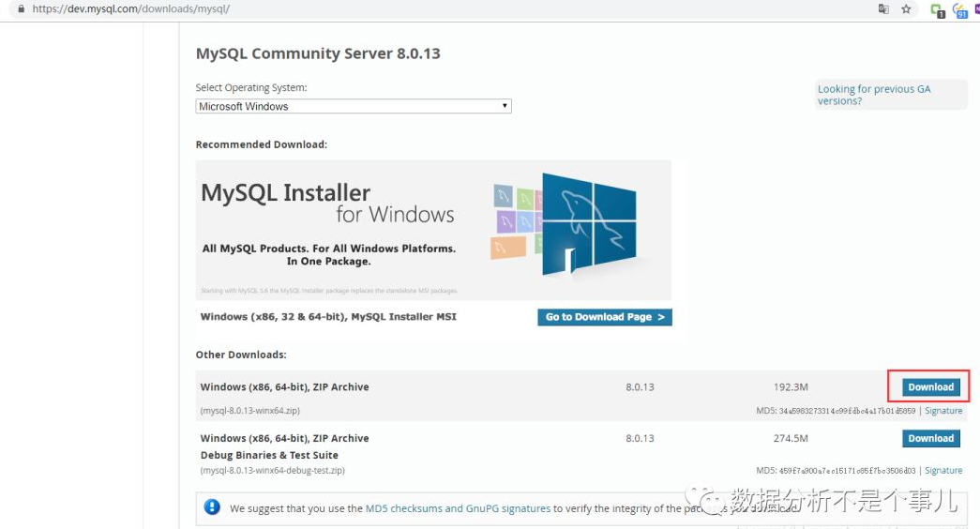
Task: Open Looking for previous GA versions link
Action: pos(874,95)
